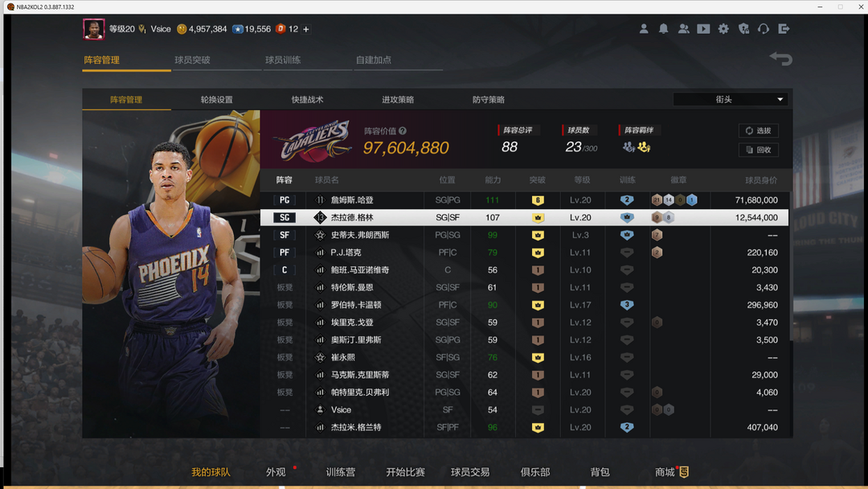
Task: Click Vsice player type icon in roster
Action: pyautogui.click(x=320, y=410)
